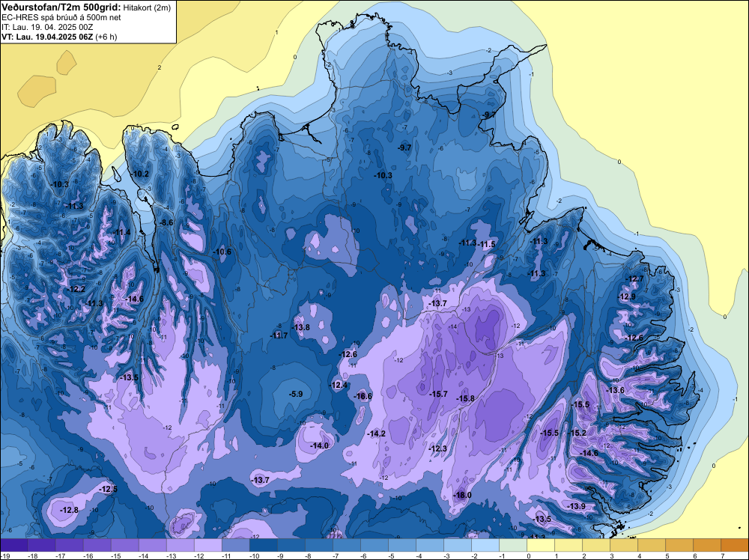
Task: Click the -18.0 temperature label on the map
Action: pos(462,495)
